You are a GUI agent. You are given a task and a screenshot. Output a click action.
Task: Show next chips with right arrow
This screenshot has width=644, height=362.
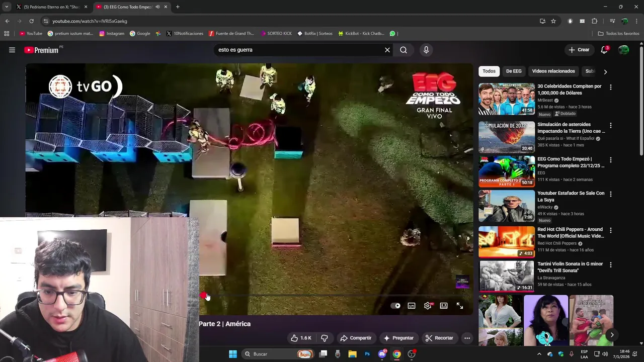[x=605, y=72]
